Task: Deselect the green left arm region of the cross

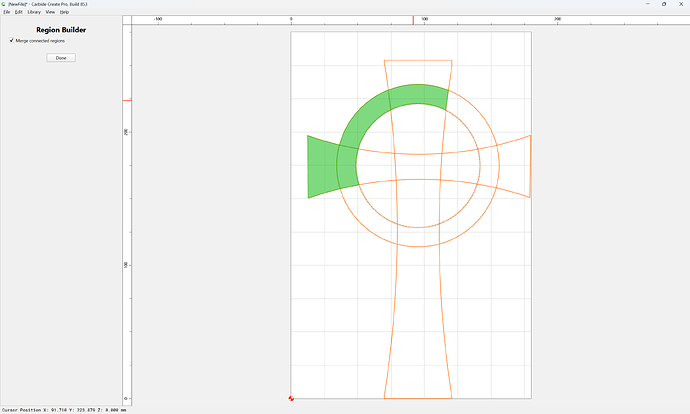Action: pos(322,167)
